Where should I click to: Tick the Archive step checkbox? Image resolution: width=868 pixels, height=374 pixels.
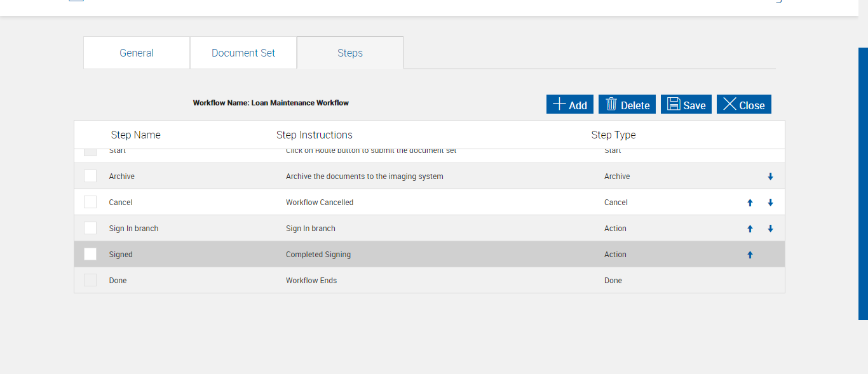(x=90, y=176)
